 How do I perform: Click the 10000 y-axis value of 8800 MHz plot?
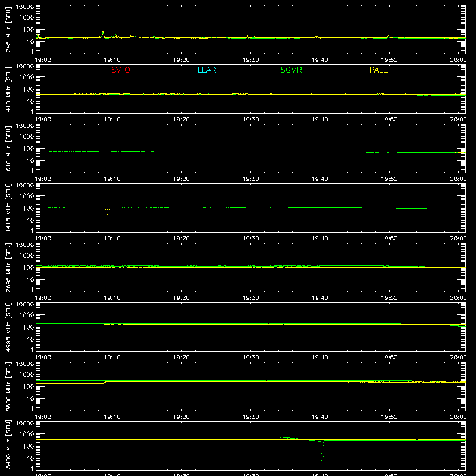25,364
